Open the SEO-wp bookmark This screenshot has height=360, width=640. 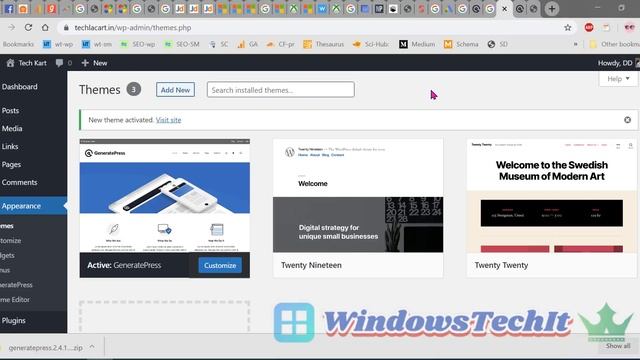pos(138,44)
